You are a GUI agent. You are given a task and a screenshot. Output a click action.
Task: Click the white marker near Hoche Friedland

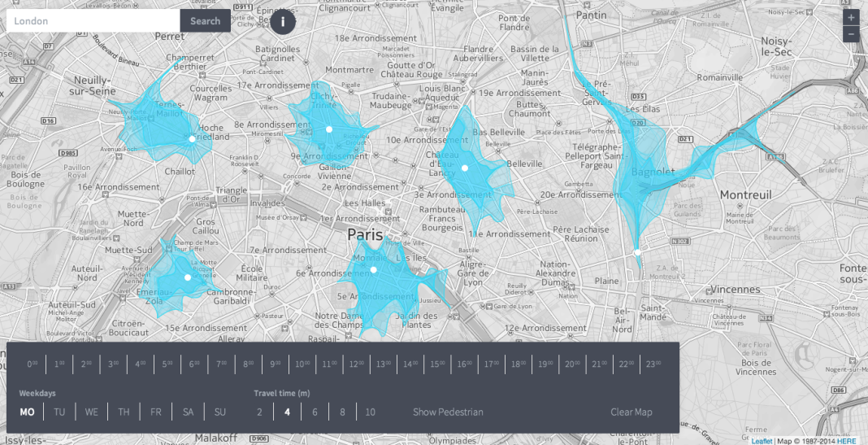(192, 139)
